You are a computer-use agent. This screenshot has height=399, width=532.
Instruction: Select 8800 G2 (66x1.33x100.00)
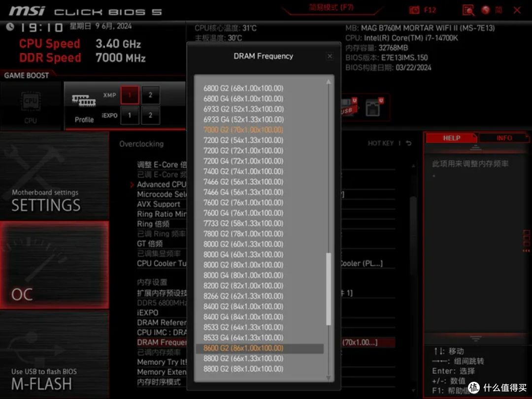point(243,359)
